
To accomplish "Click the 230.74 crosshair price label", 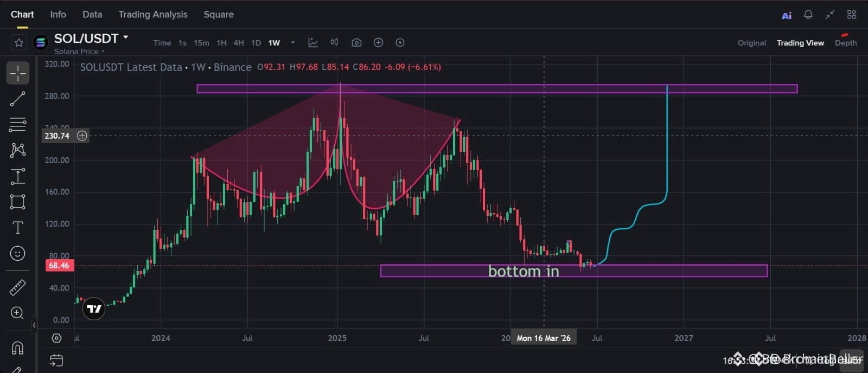I will [57, 136].
